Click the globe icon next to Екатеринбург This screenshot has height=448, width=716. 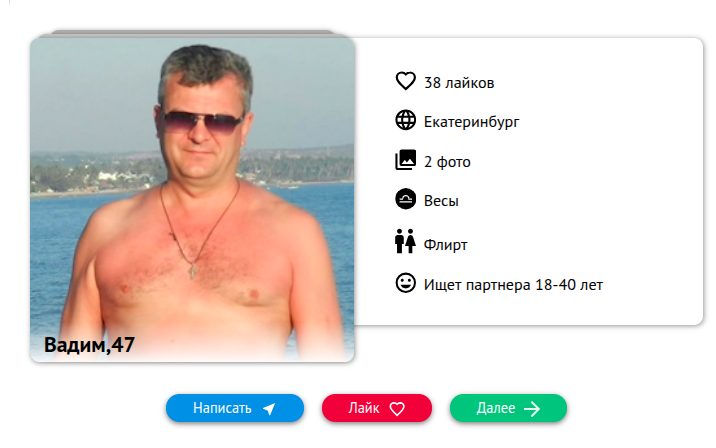pyautogui.click(x=405, y=121)
